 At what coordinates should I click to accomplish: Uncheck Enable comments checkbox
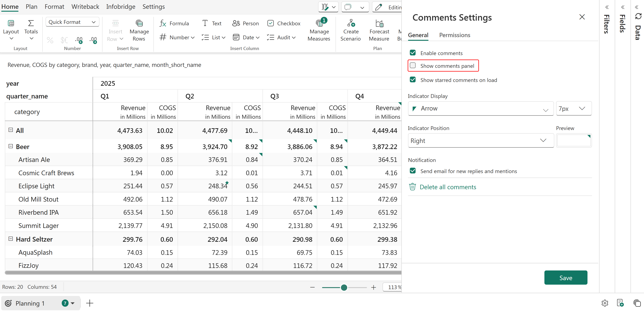click(413, 53)
